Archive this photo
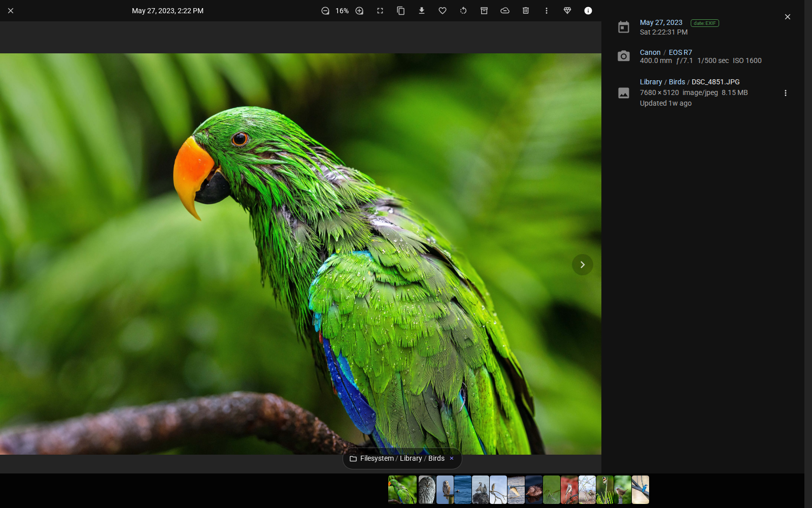The height and width of the screenshot is (508, 812). (x=484, y=11)
